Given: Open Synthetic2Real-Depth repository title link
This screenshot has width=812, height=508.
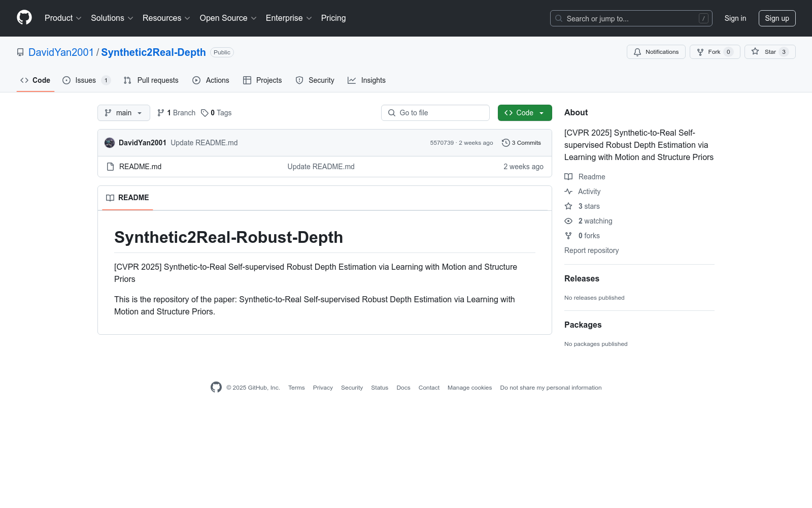Looking at the screenshot, I should (x=153, y=52).
